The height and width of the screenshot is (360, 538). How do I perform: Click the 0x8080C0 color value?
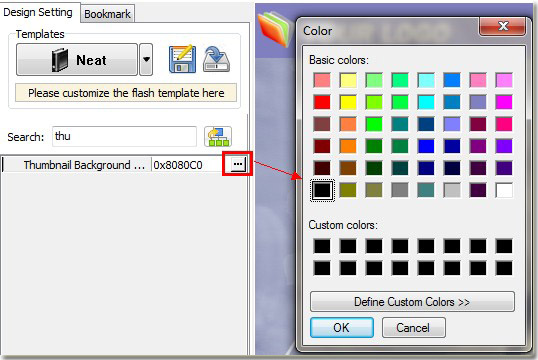(x=177, y=165)
